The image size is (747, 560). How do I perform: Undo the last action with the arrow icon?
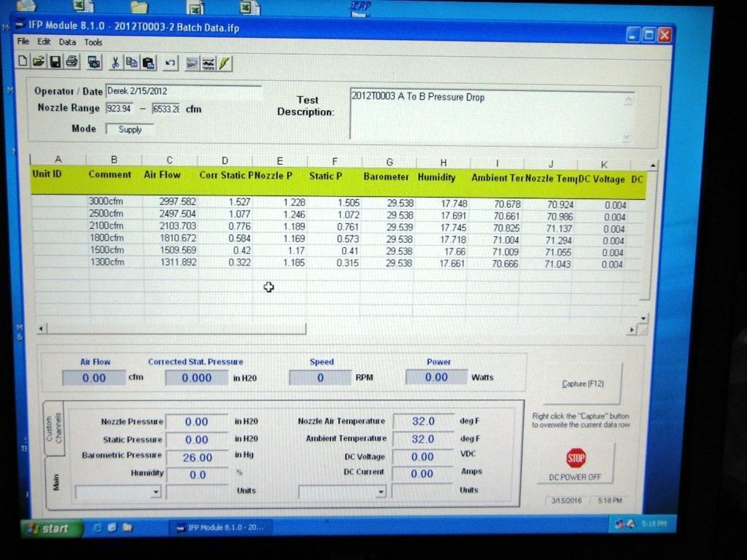[x=170, y=63]
